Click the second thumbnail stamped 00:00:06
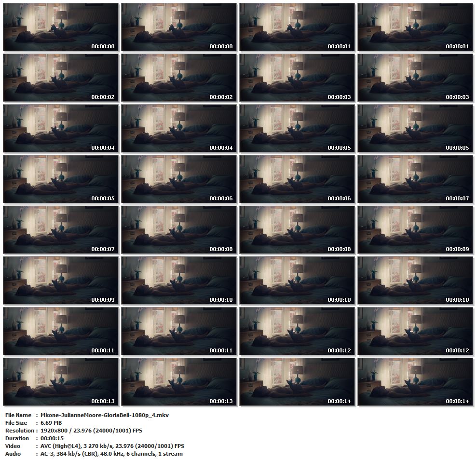 click(297, 179)
